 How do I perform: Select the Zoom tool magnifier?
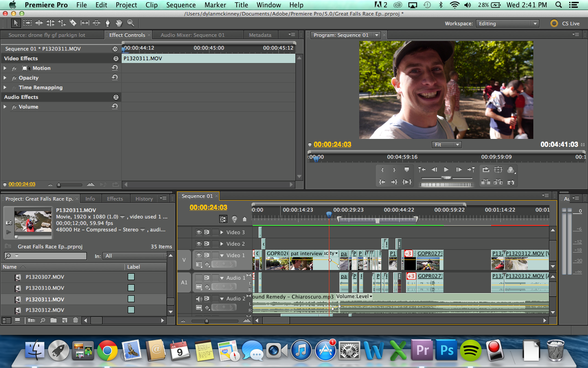click(x=130, y=23)
